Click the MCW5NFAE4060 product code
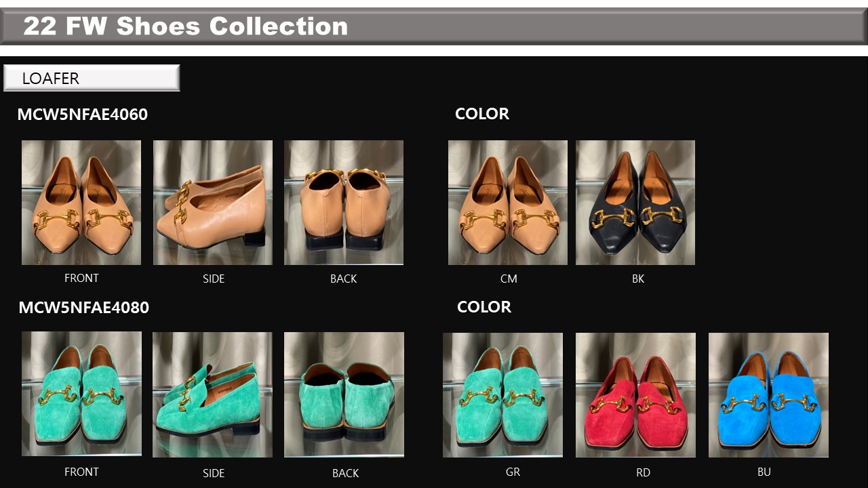This screenshot has width=868, height=488. pyautogui.click(x=82, y=115)
